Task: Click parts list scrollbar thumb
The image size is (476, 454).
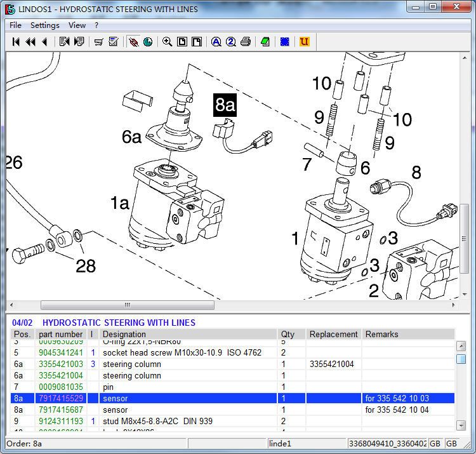Action: (x=461, y=359)
